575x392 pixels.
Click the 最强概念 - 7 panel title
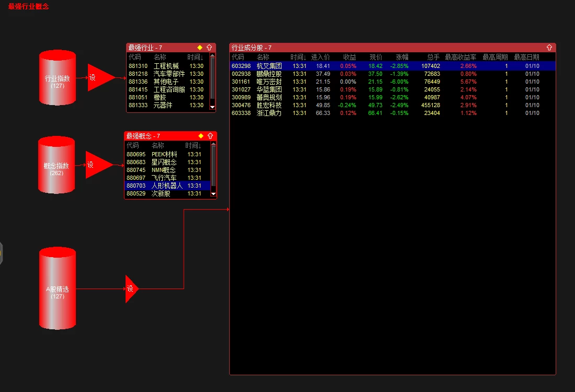(x=143, y=136)
